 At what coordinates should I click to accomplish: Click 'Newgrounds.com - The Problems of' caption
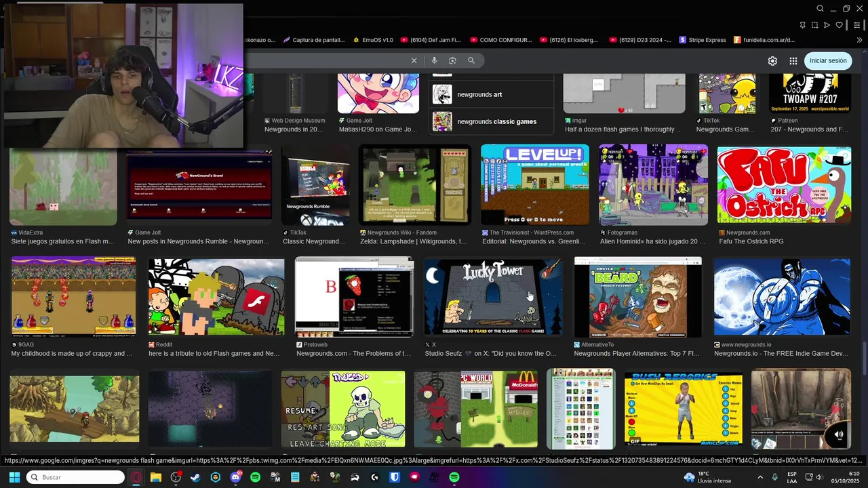353,353
